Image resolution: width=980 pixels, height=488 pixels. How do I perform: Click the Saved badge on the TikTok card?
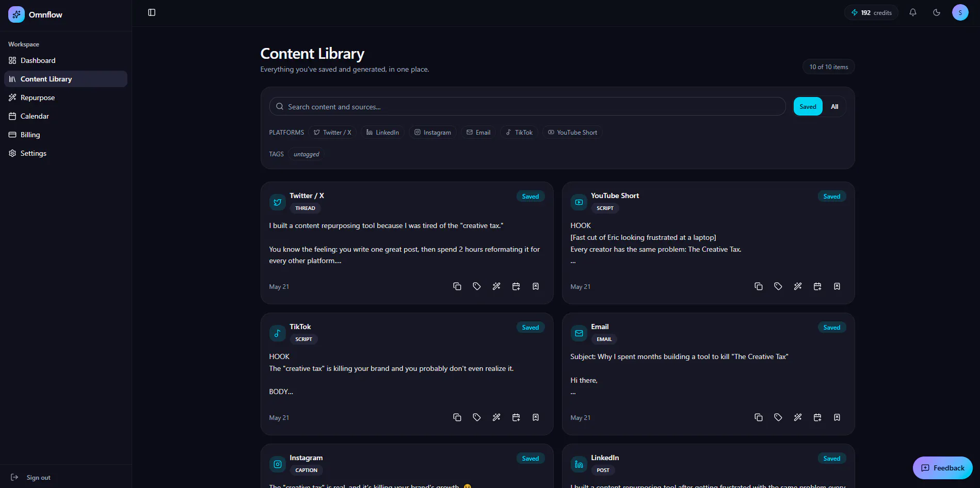click(531, 328)
